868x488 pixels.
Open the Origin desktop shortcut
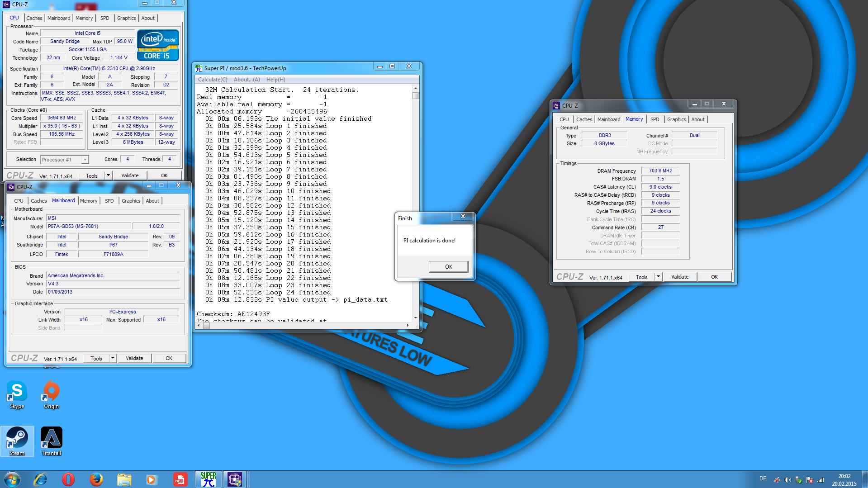pos(51,394)
